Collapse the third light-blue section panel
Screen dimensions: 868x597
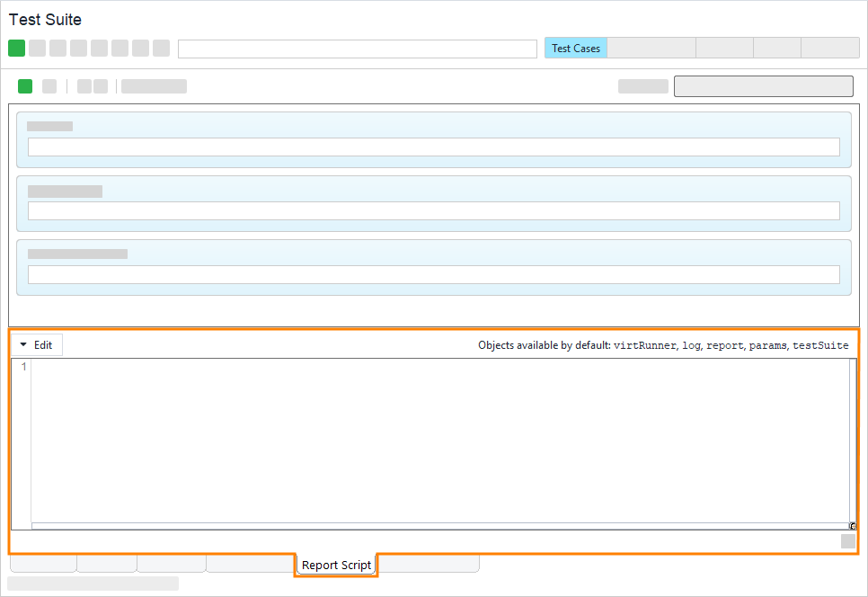click(x=76, y=254)
